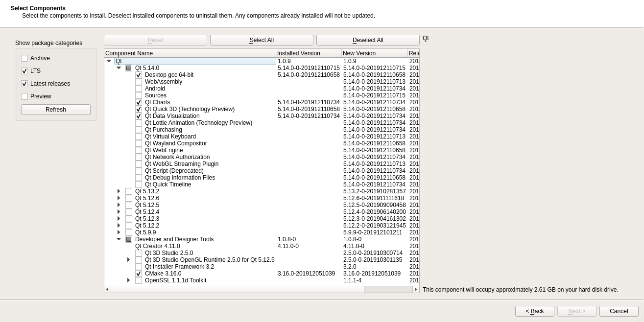The height and width of the screenshot is (322, 644).
Task: Uncheck Desktop gcc 64-bit component
Action: pyautogui.click(x=139, y=75)
